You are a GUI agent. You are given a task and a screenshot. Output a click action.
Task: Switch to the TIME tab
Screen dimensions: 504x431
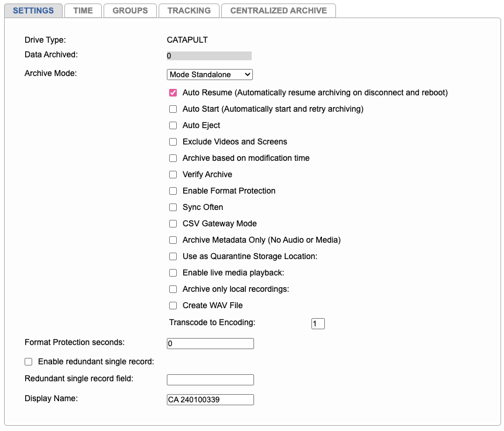[83, 10]
